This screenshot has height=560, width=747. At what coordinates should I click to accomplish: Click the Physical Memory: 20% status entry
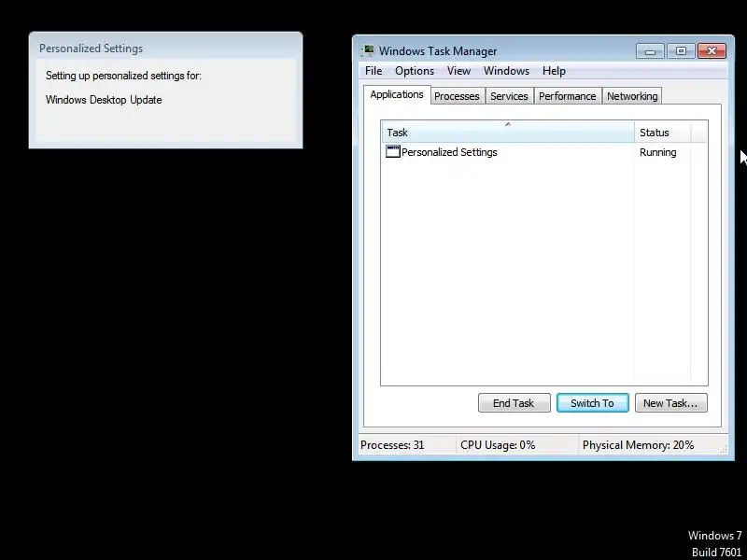click(638, 445)
